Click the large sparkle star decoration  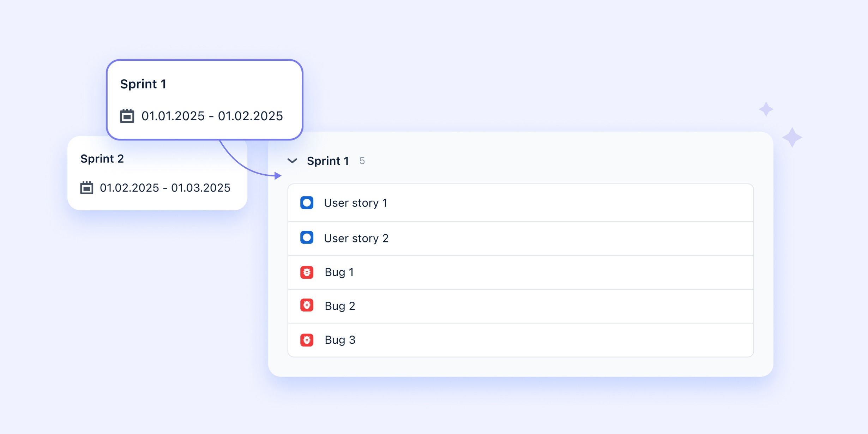792,137
